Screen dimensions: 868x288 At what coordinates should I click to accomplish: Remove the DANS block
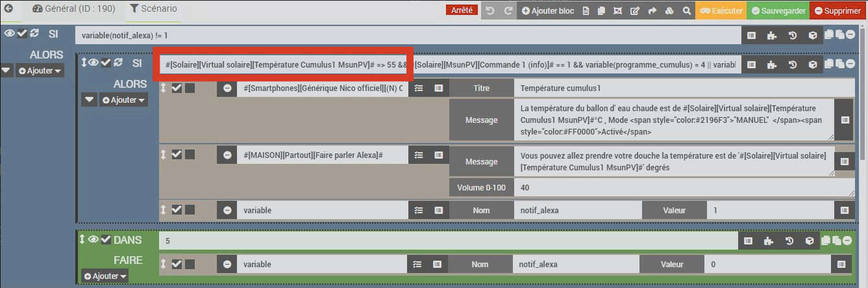[847, 240]
